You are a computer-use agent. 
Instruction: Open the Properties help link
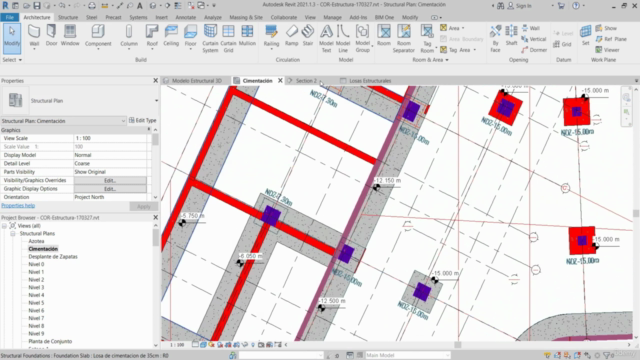[18, 206]
